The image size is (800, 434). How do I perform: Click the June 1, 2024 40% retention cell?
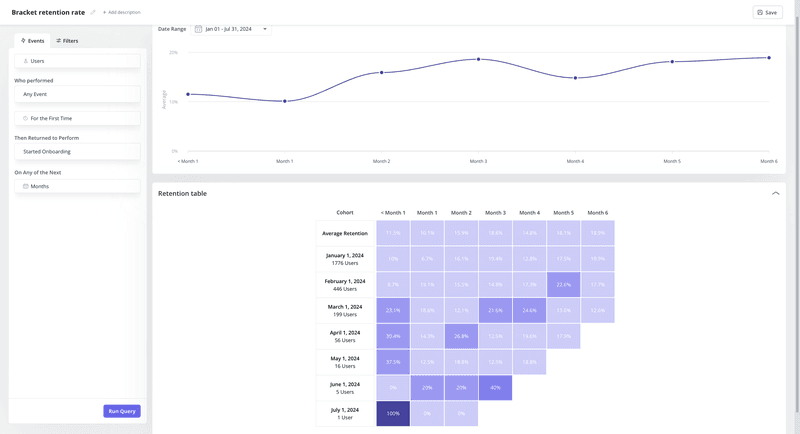click(495, 387)
